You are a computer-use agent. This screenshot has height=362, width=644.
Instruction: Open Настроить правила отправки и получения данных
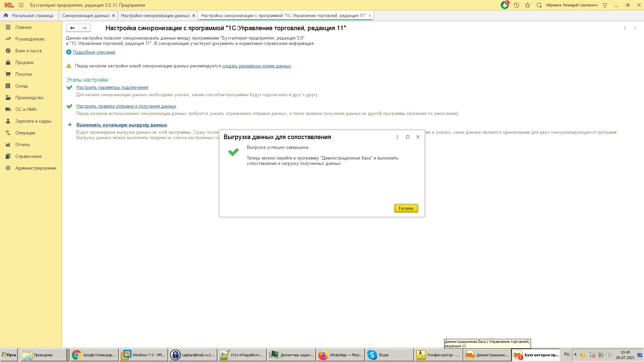point(126,106)
